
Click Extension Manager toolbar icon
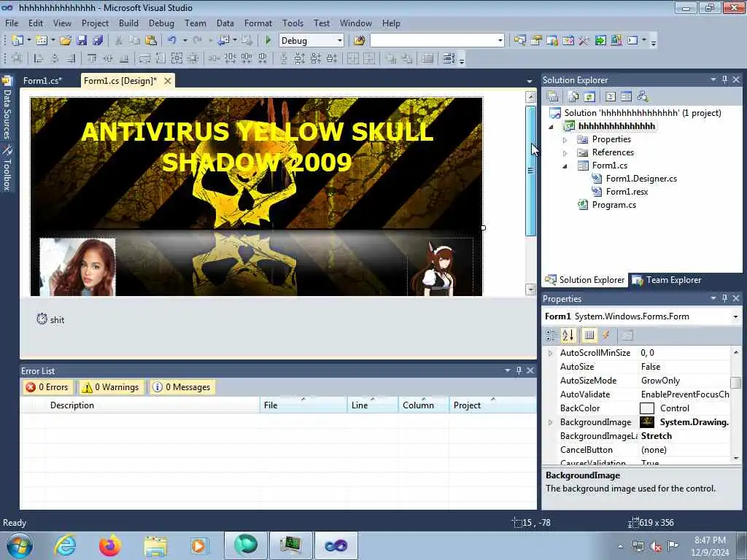tap(616, 41)
